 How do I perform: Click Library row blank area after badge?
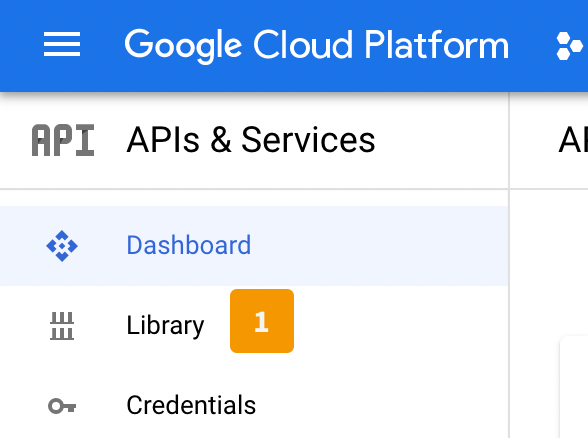[401, 326]
